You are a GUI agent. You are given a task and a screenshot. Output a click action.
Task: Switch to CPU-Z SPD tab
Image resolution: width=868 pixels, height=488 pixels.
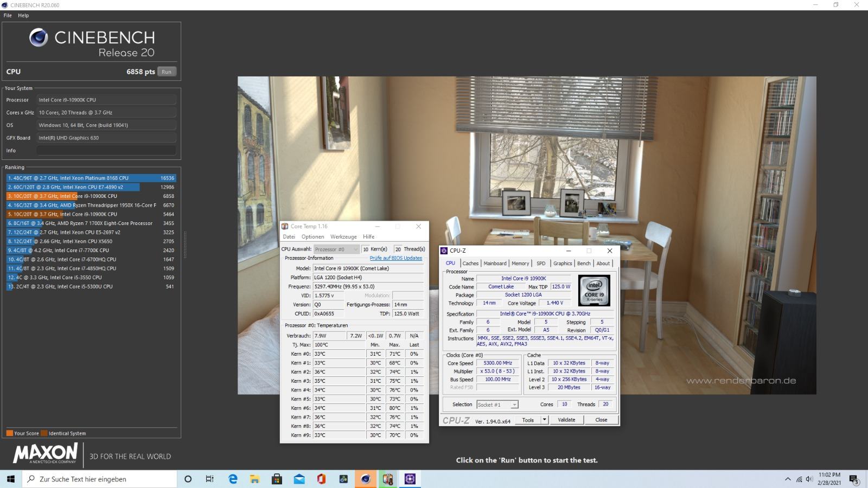[x=541, y=264]
